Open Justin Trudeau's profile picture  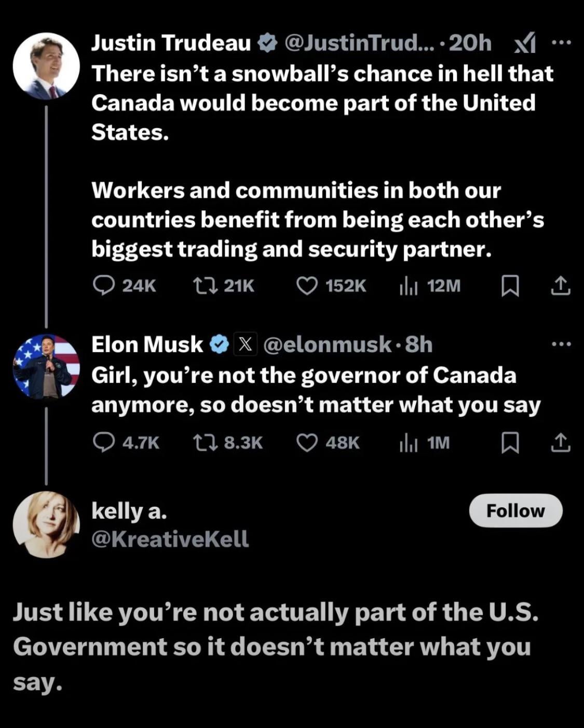point(46,66)
